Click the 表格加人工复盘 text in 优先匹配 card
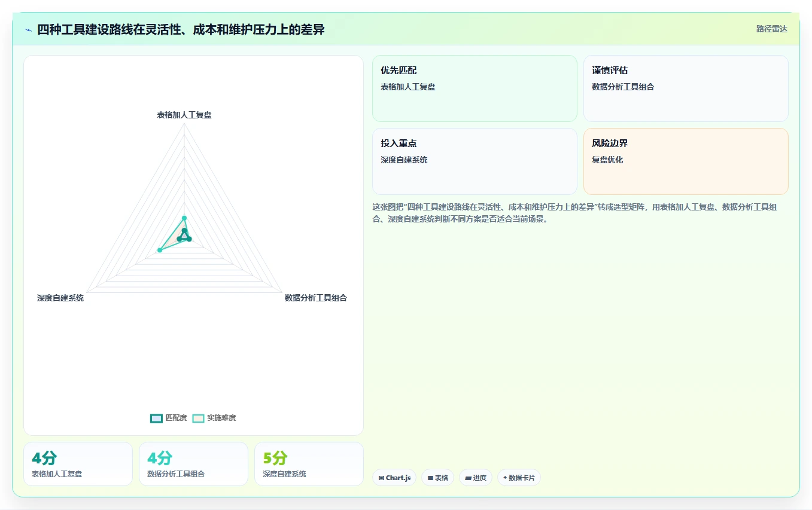This screenshot has width=812, height=510. coord(408,87)
